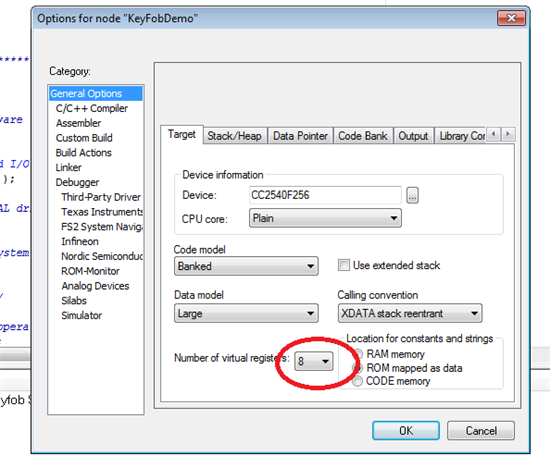
Task: Select General Options category
Action: 96,93
